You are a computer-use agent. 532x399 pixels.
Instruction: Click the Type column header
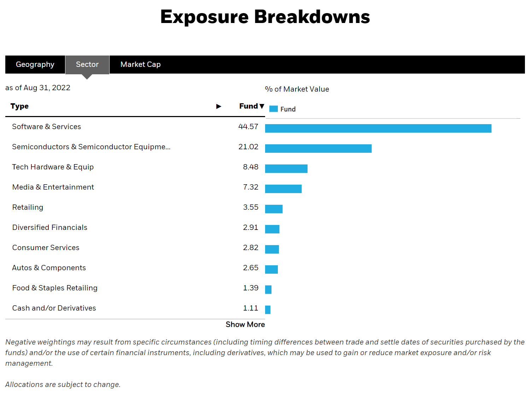pos(20,106)
